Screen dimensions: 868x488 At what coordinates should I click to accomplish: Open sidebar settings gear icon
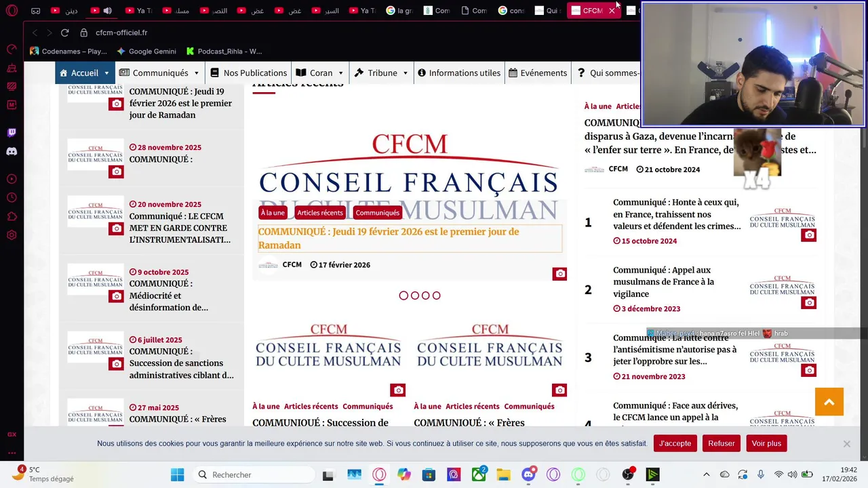12,235
